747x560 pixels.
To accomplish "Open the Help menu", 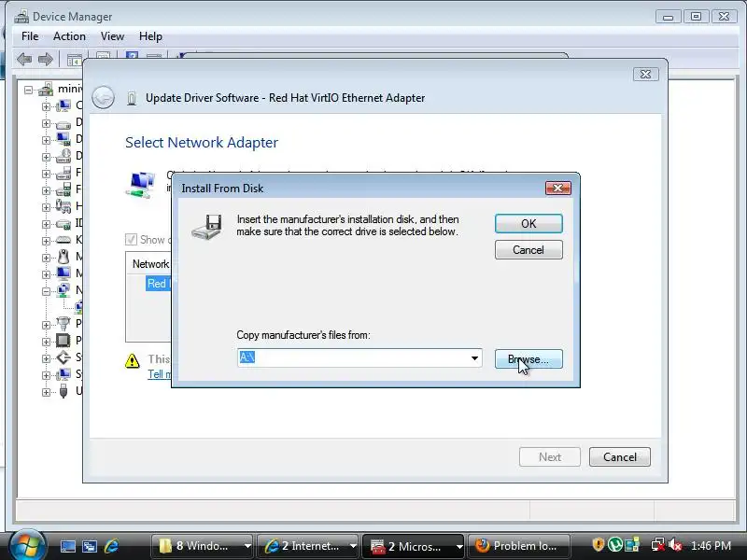I will click(x=150, y=36).
